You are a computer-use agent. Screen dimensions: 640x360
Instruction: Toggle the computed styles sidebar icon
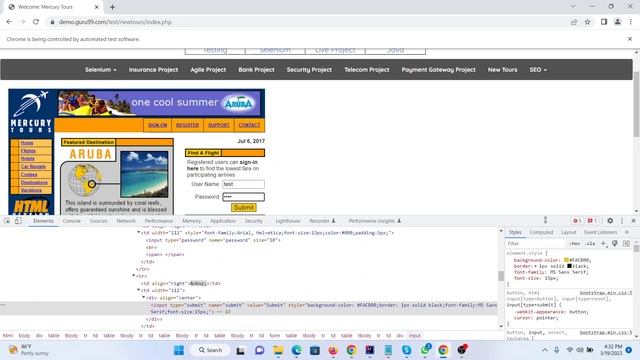click(x=626, y=244)
